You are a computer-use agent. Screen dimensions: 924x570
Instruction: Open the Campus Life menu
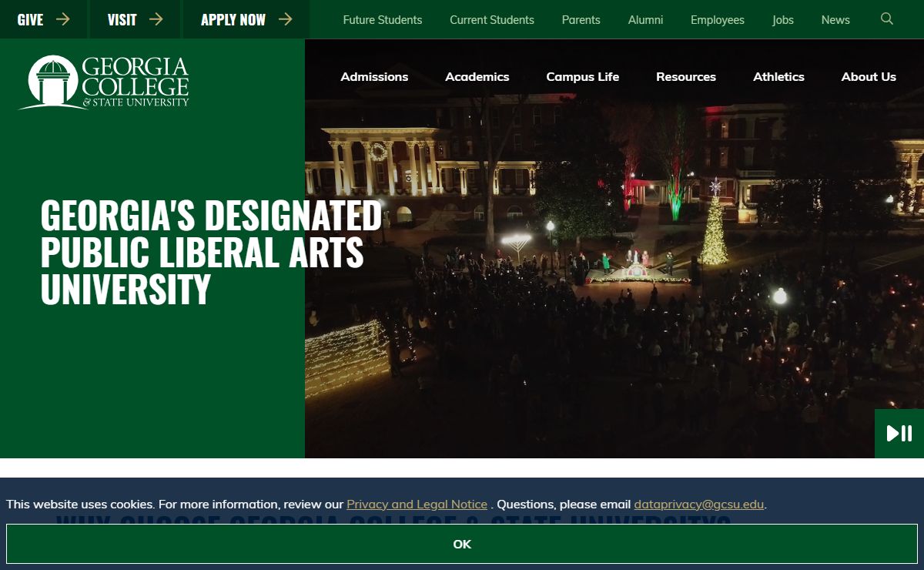click(583, 76)
